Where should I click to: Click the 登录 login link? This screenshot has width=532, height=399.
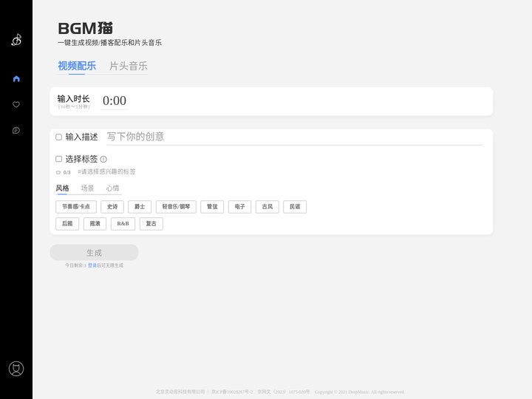(x=92, y=265)
